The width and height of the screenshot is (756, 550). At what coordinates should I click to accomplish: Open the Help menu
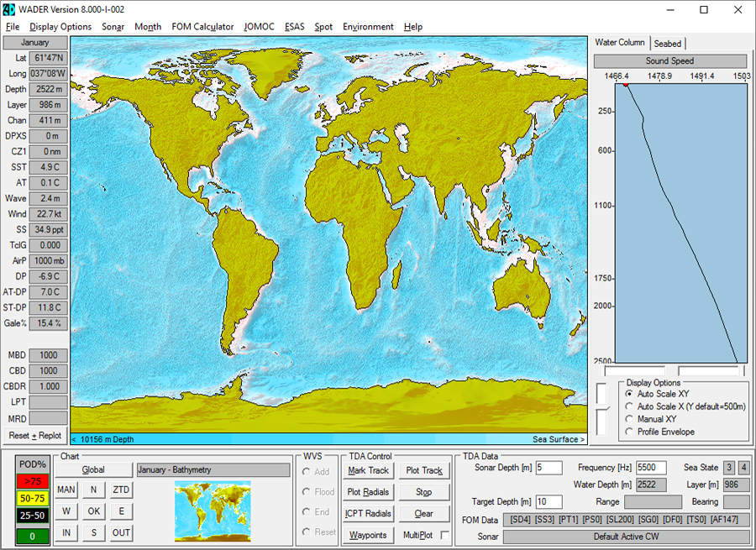[413, 27]
